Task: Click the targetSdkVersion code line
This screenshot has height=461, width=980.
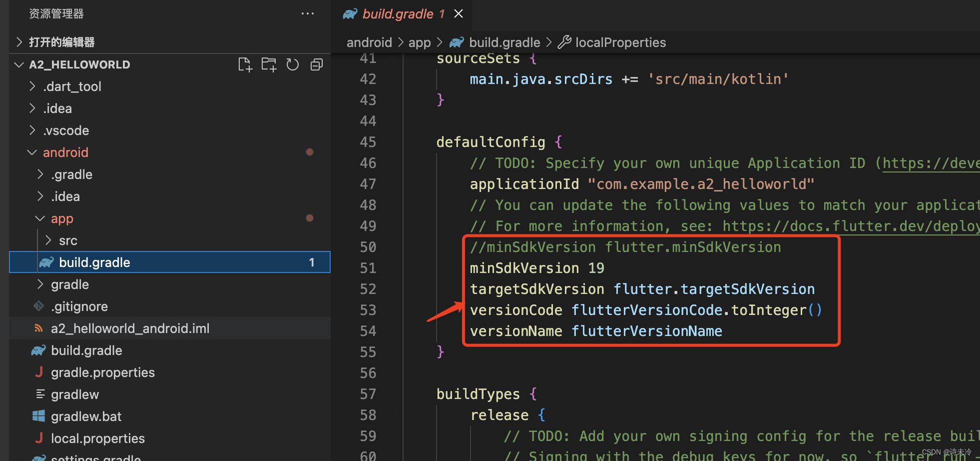Action: pyautogui.click(x=642, y=289)
